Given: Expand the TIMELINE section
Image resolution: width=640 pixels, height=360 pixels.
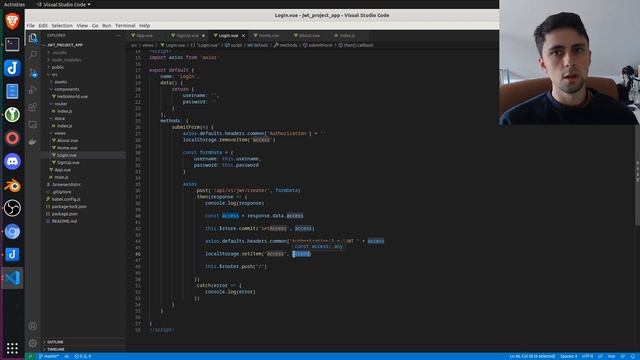Looking at the screenshot, I should 56,349.
